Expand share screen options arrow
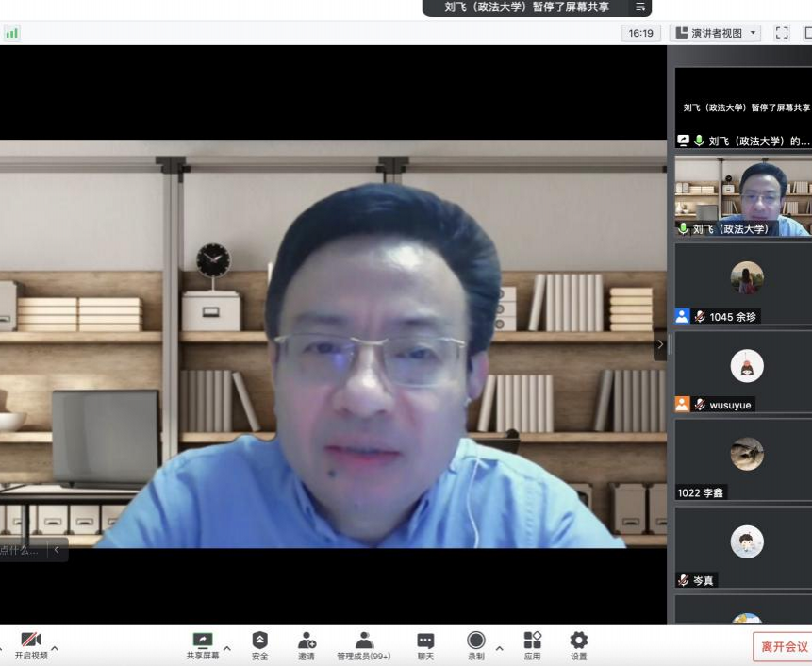 (226, 648)
